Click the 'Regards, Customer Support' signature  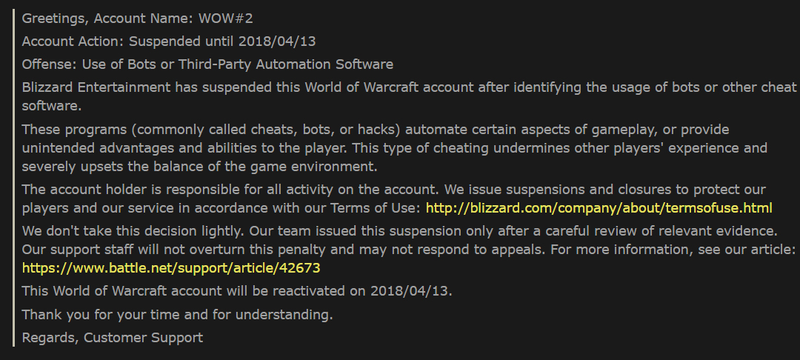(x=112, y=338)
